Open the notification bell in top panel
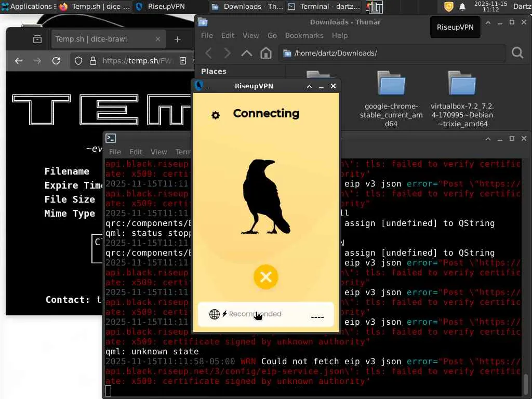This screenshot has width=532, height=399. (x=462, y=6)
